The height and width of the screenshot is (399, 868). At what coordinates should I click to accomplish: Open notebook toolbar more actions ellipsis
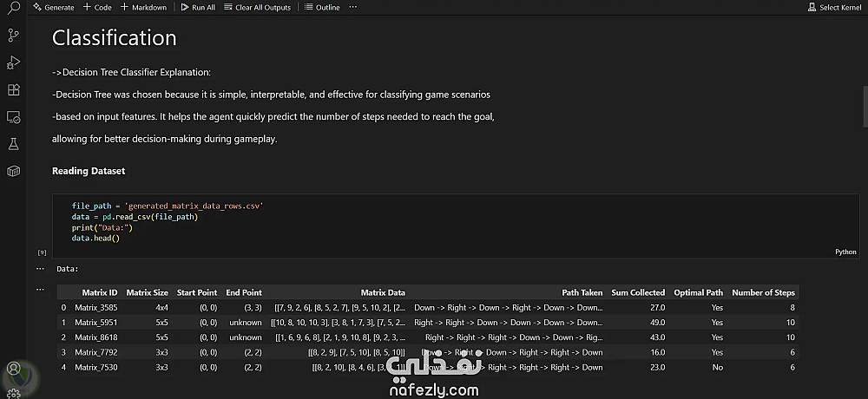pyautogui.click(x=353, y=7)
